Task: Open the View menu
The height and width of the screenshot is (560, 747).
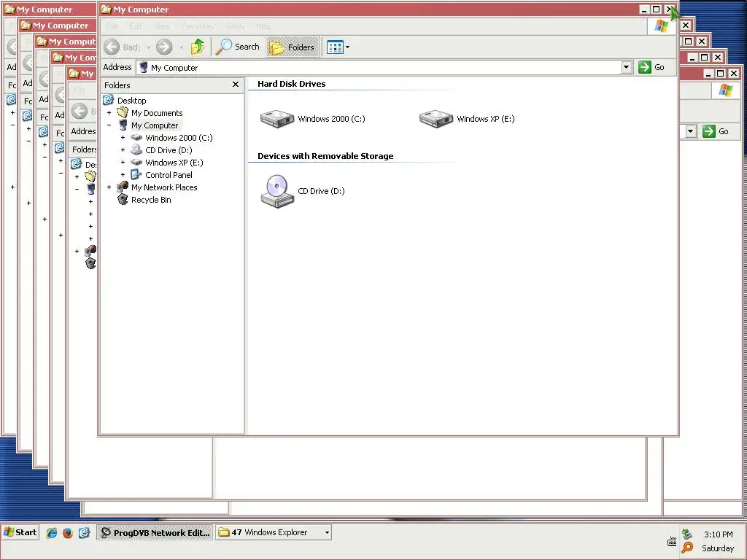Action: [162, 26]
